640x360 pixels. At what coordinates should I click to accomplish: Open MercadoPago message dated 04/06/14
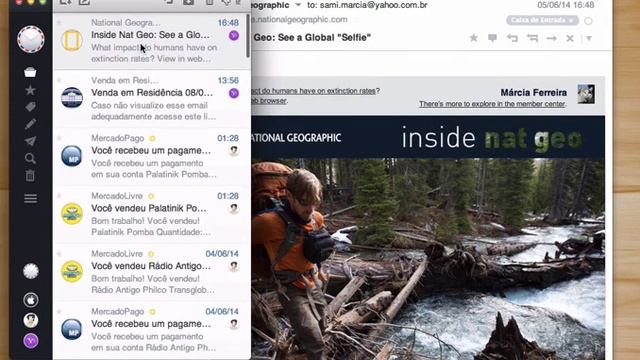click(152, 329)
